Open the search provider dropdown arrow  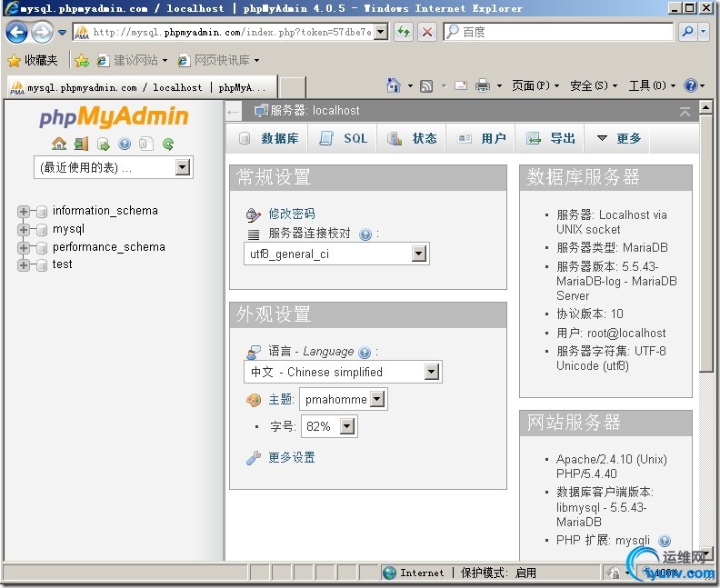click(703, 31)
